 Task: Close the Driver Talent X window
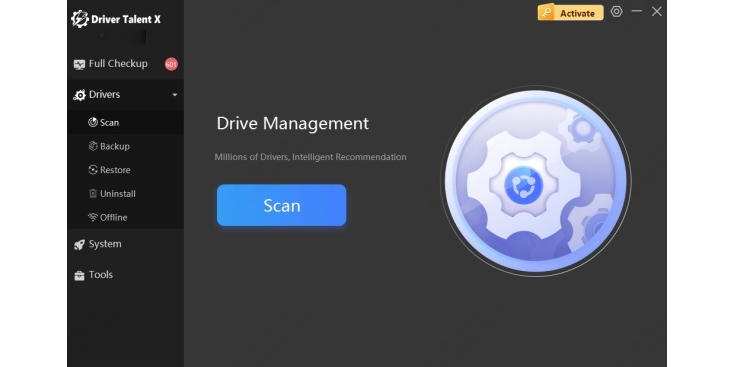point(657,12)
